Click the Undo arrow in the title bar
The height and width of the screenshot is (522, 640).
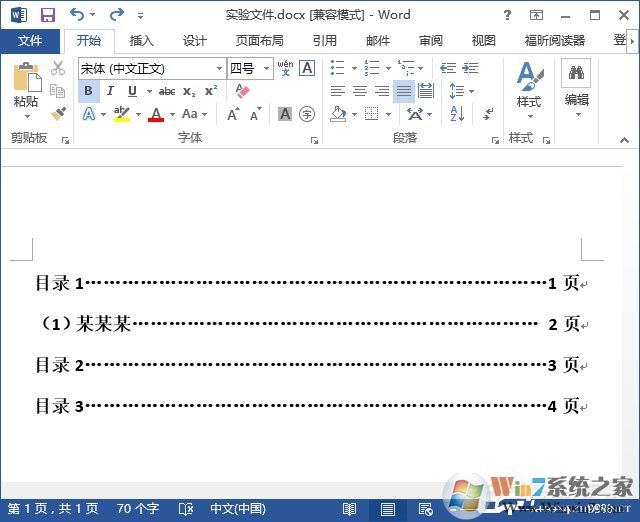tap(77, 15)
